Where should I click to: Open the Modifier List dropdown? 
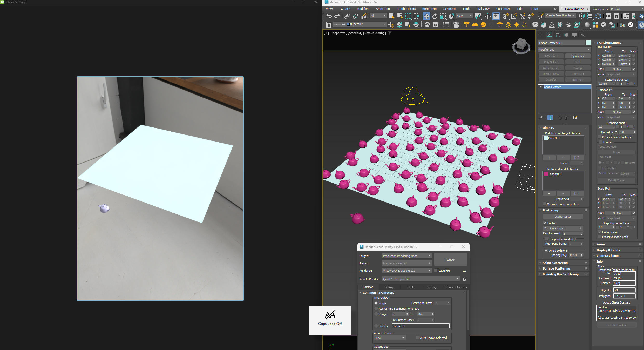[x=564, y=50]
